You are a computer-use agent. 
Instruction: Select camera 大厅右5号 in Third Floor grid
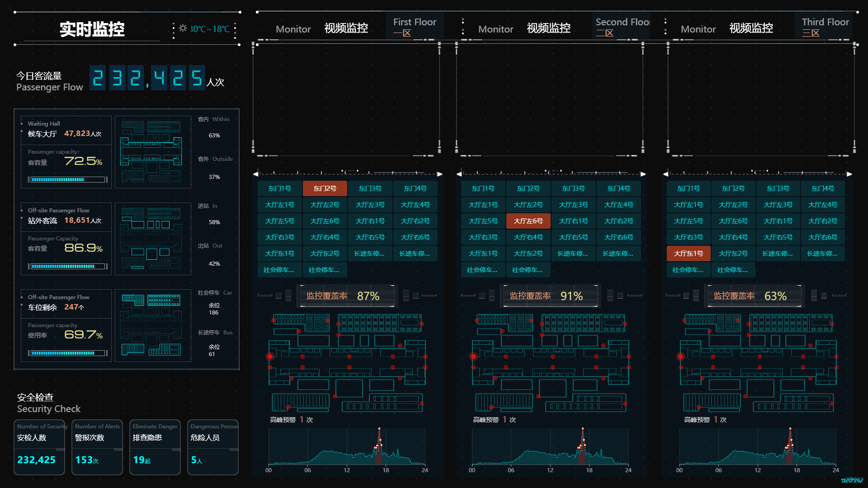[778, 237]
